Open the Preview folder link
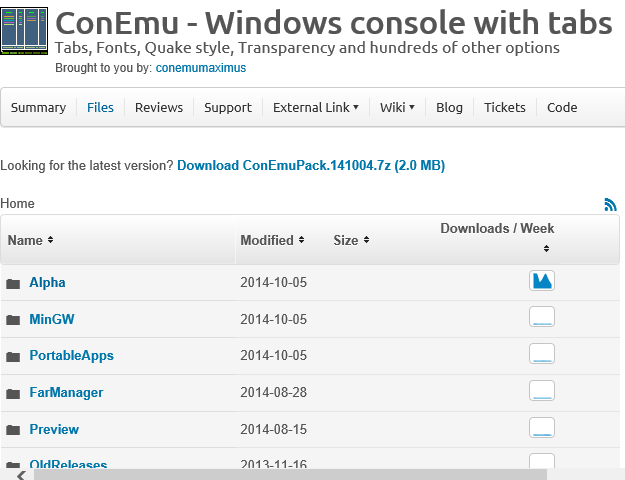Viewport: 625px width, 480px height. pyautogui.click(x=54, y=429)
